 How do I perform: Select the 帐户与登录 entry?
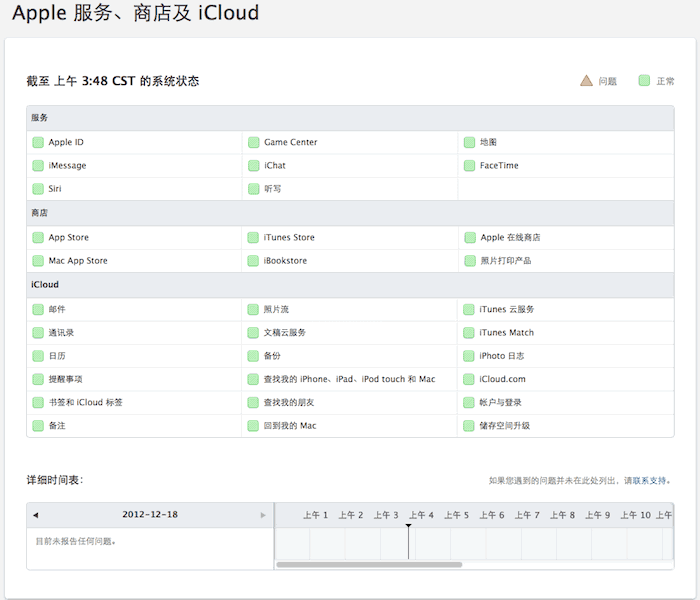click(500, 403)
